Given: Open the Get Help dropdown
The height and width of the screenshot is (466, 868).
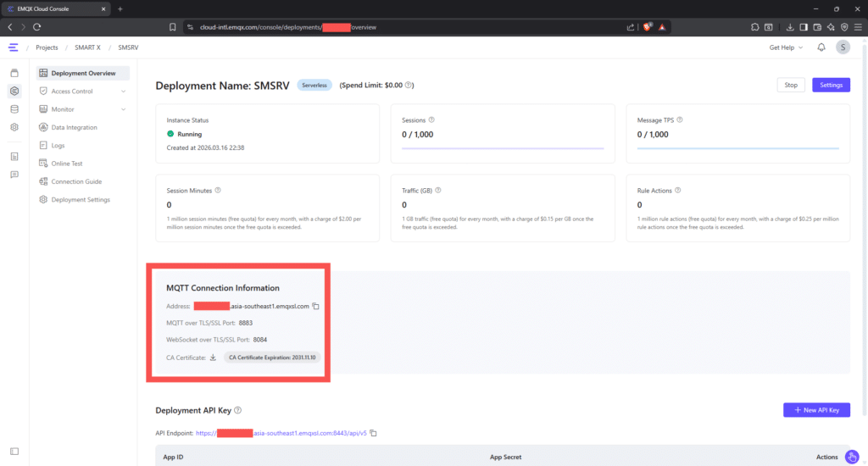Looking at the screenshot, I should (786, 47).
